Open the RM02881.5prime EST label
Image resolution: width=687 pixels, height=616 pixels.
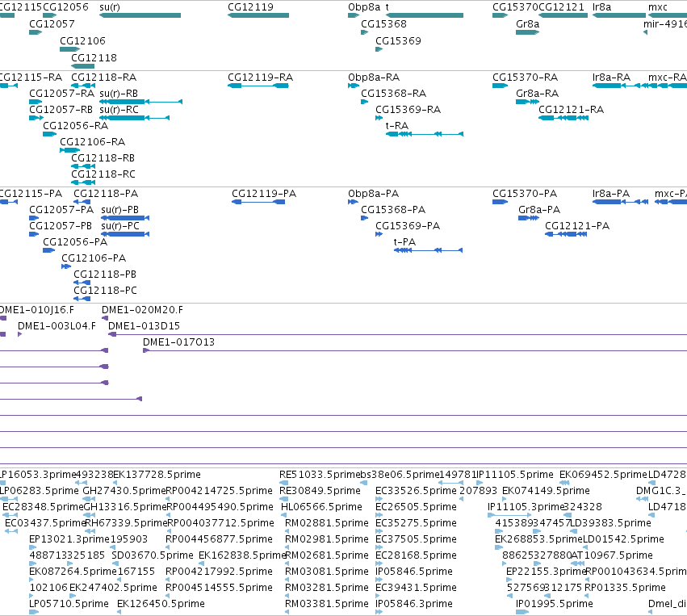tap(327, 523)
